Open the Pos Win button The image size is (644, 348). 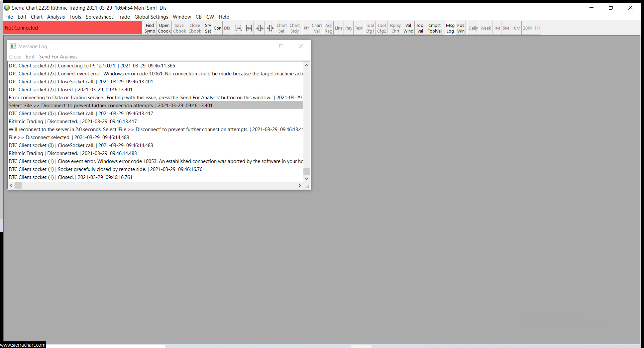(461, 28)
